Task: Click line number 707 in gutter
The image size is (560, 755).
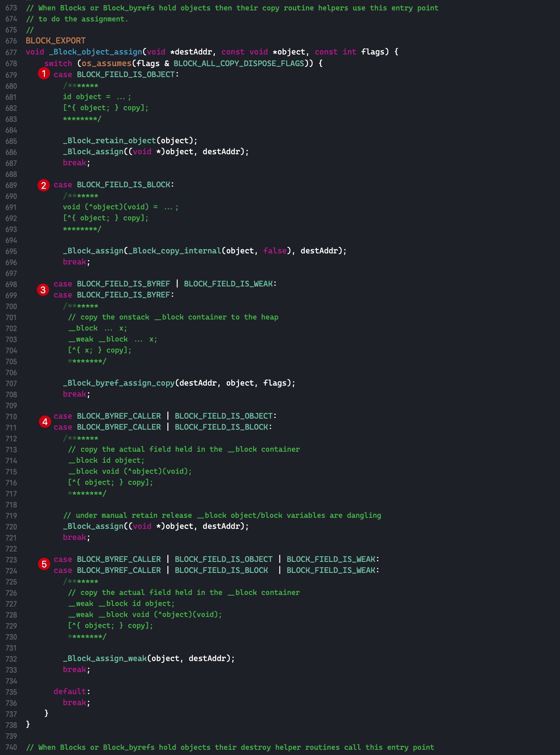Action: tap(11, 383)
